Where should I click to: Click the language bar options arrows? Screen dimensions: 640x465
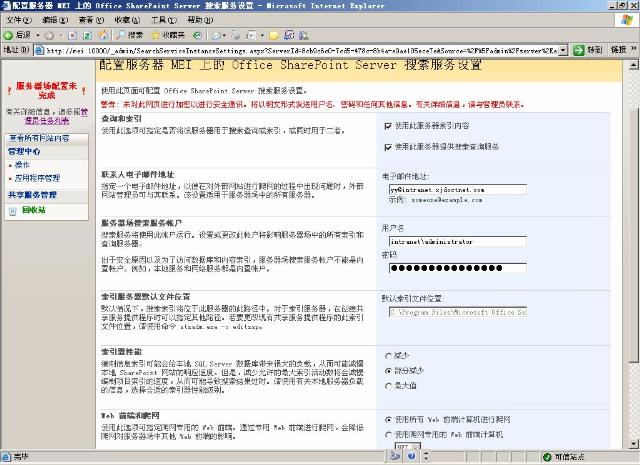tap(427, 456)
